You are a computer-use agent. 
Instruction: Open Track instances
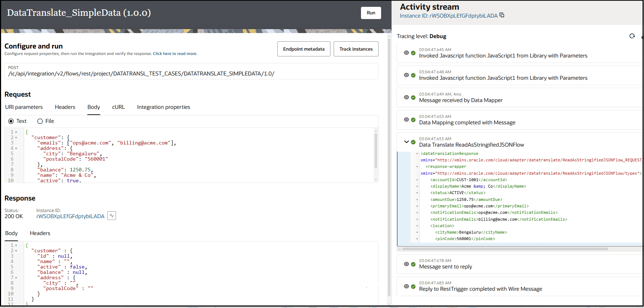click(356, 49)
